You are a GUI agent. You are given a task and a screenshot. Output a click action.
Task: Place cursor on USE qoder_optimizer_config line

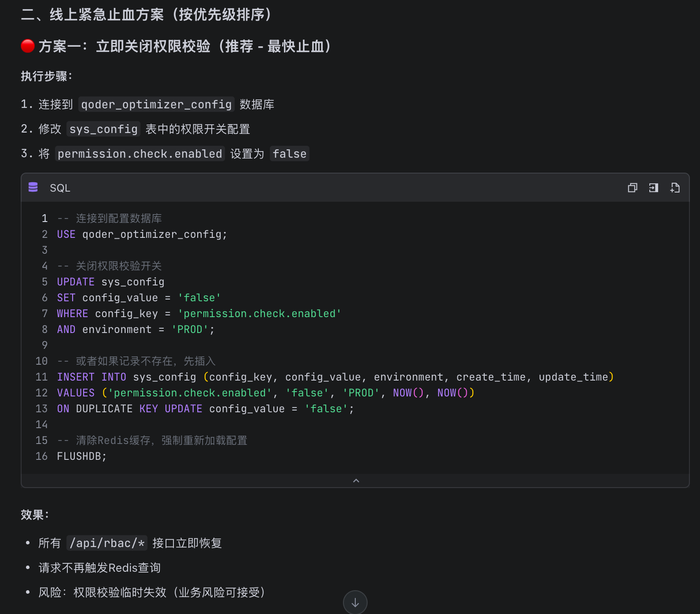pos(142,234)
